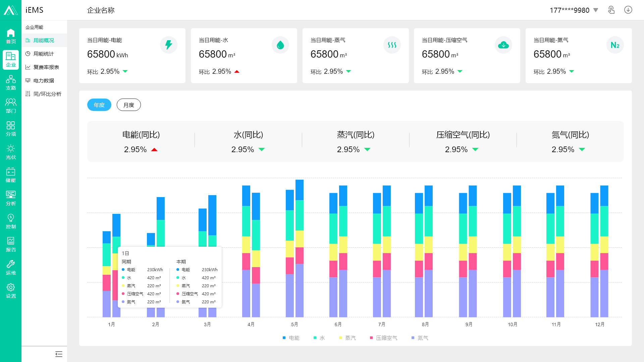Click the N2 icon on 氮气 card
This screenshot has width=644, height=362.
tap(615, 45)
